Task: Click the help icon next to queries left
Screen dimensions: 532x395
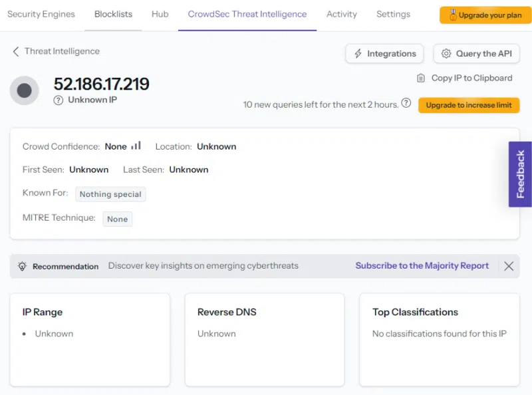Action: pyautogui.click(x=406, y=104)
